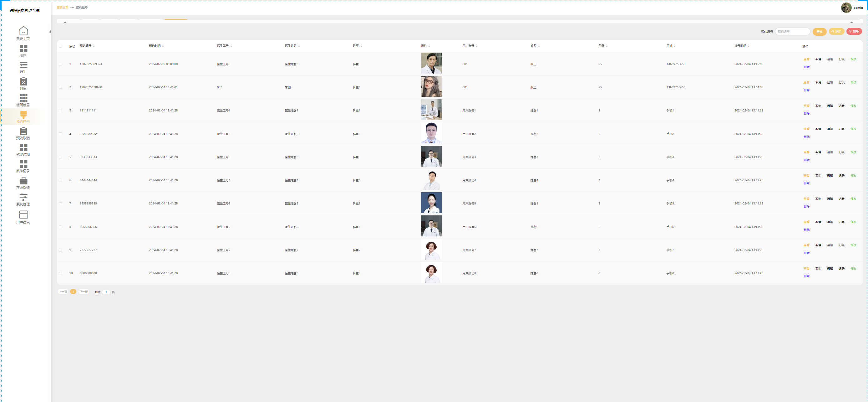Click page number 1 in pagination

[73, 292]
